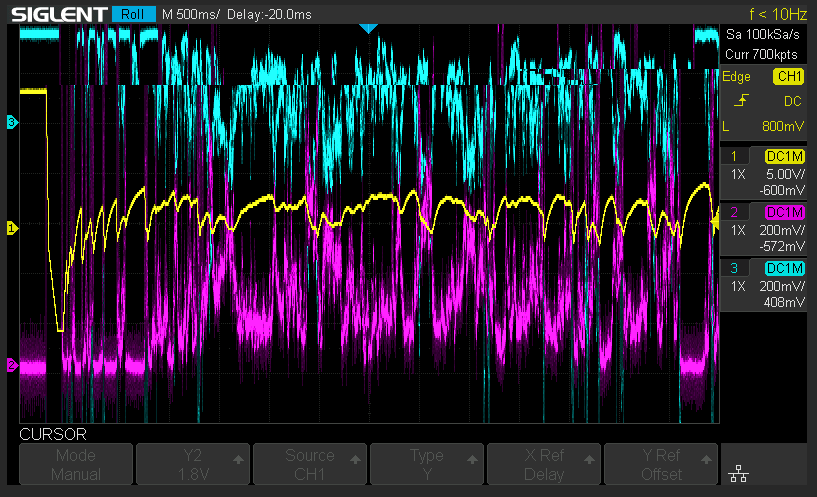Viewport: 817px width, 497px height.
Task: Select the channel 1 ground level marker
Action: 12,228
